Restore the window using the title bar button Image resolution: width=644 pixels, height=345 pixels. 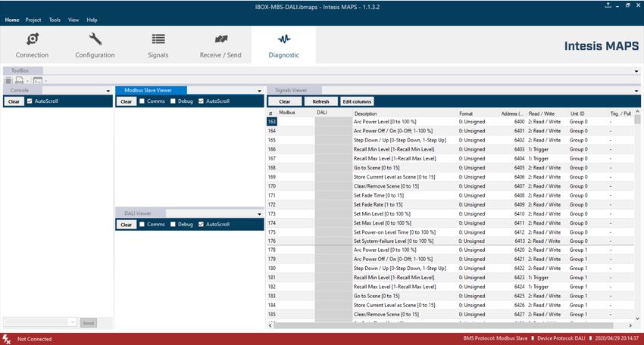[627, 5]
